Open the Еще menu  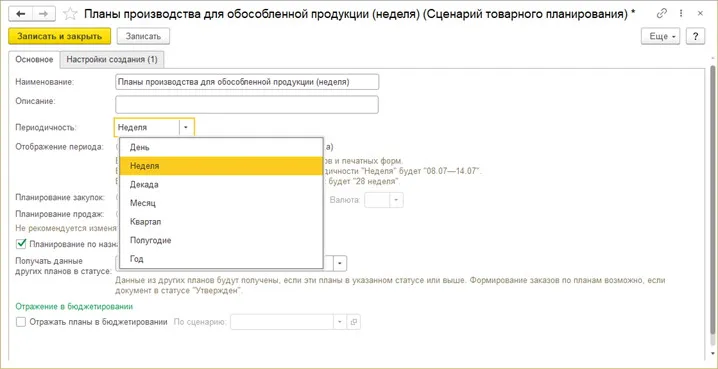click(661, 37)
